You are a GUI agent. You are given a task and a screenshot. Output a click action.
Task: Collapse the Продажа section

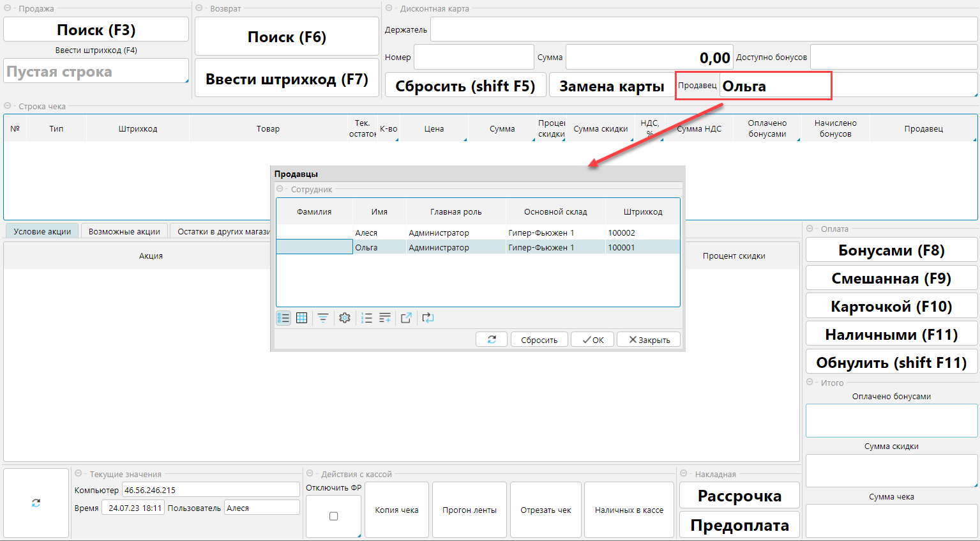(8, 8)
